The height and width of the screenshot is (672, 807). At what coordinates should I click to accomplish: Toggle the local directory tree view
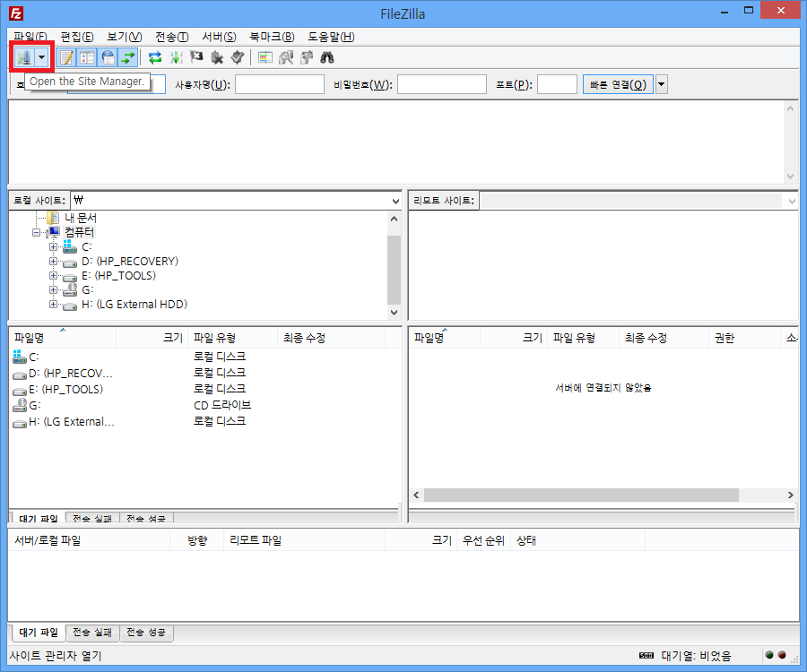coord(87,57)
